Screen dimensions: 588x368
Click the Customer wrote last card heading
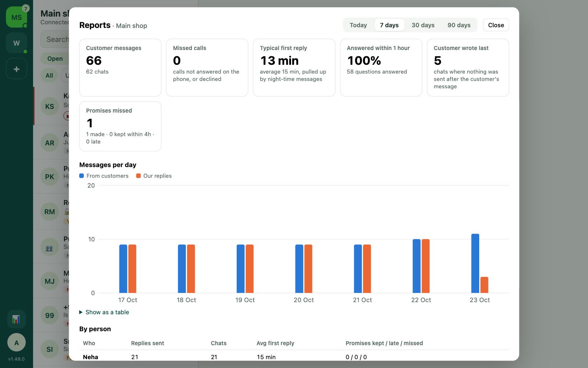coord(461,48)
